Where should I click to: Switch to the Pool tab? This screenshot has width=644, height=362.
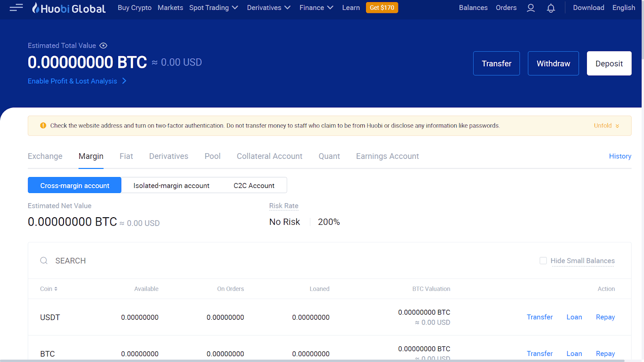point(213,156)
